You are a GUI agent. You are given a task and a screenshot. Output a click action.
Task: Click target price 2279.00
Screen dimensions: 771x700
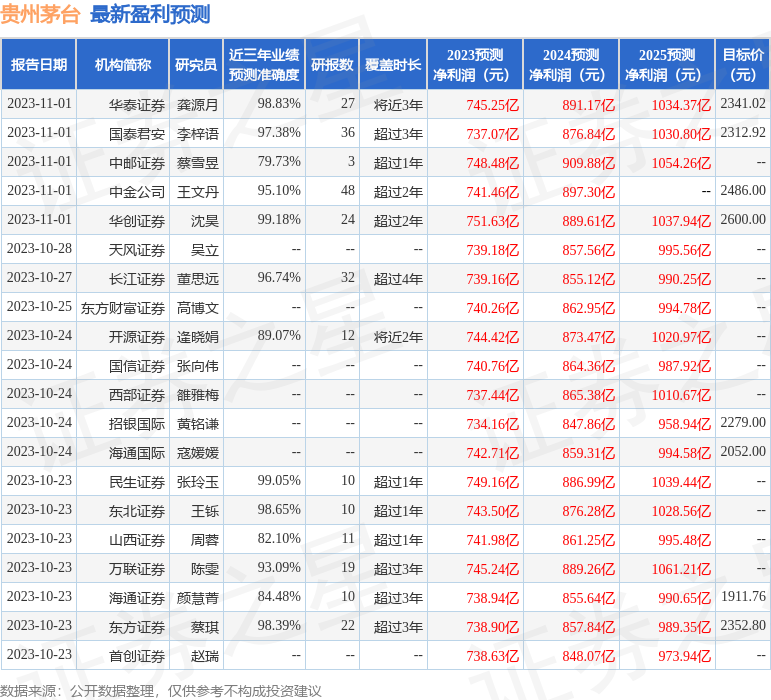point(743,423)
